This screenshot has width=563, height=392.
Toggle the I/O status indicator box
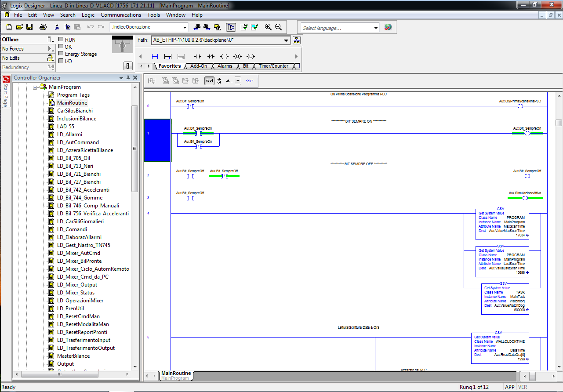61,61
